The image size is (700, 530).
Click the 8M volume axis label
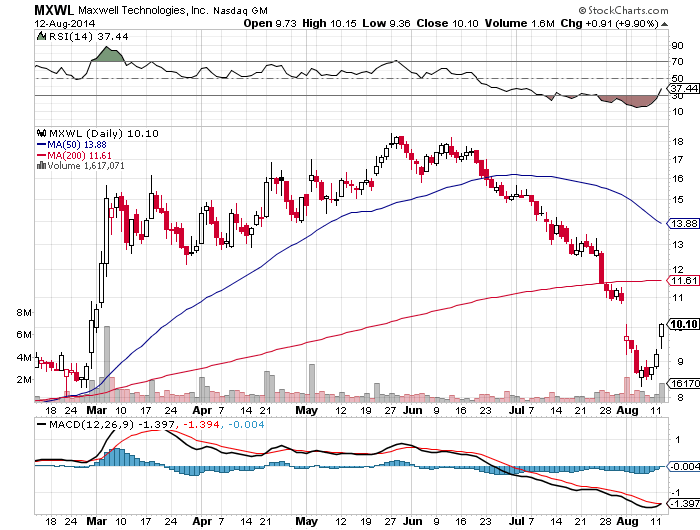pos(24,313)
